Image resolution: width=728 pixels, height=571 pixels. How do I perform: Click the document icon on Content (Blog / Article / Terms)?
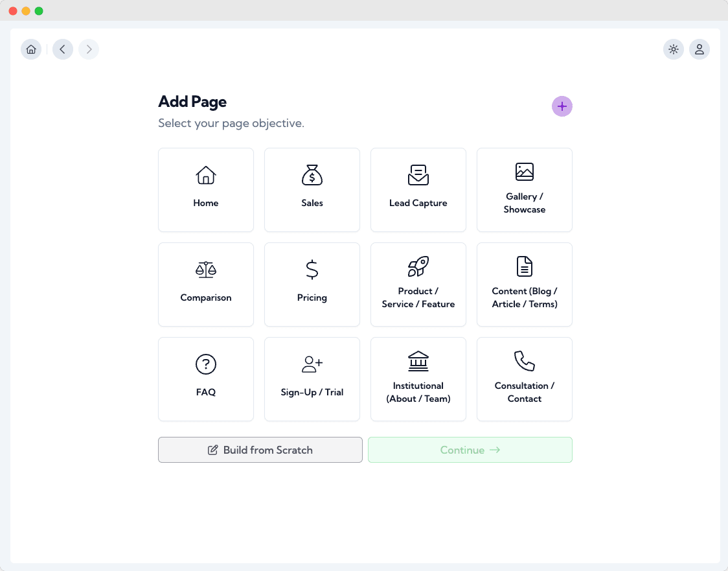[x=525, y=267]
